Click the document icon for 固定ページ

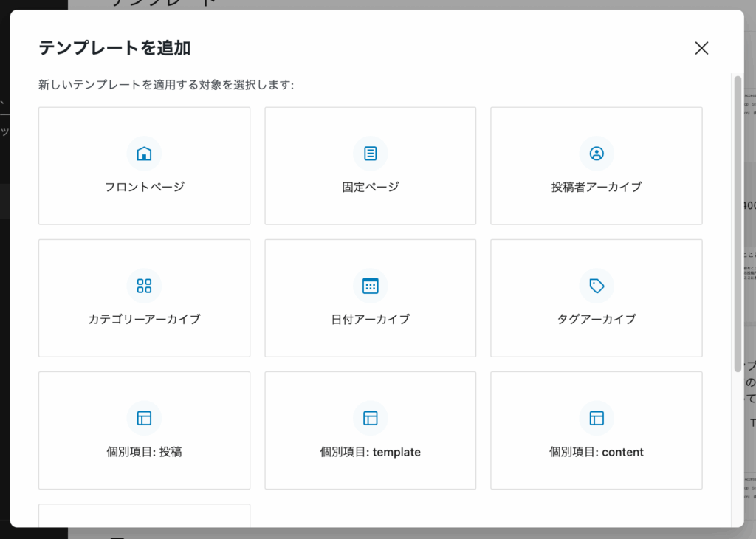(x=371, y=154)
